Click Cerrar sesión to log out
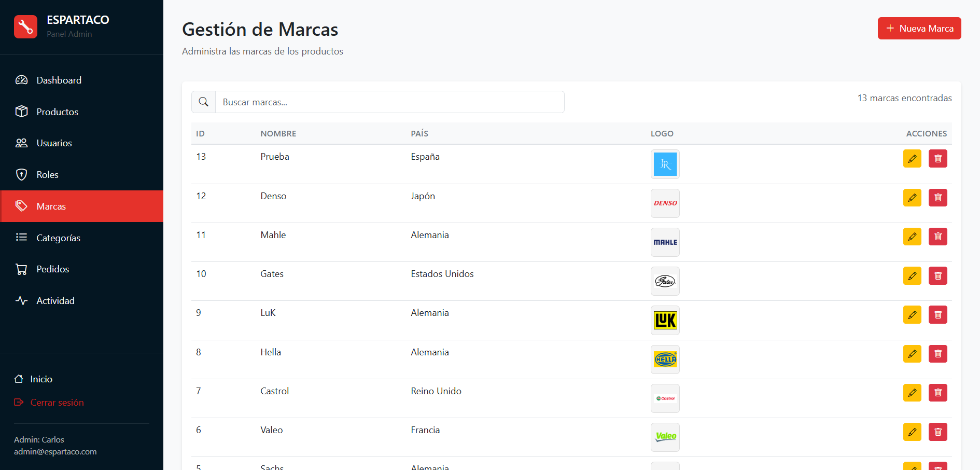 coord(49,403)
